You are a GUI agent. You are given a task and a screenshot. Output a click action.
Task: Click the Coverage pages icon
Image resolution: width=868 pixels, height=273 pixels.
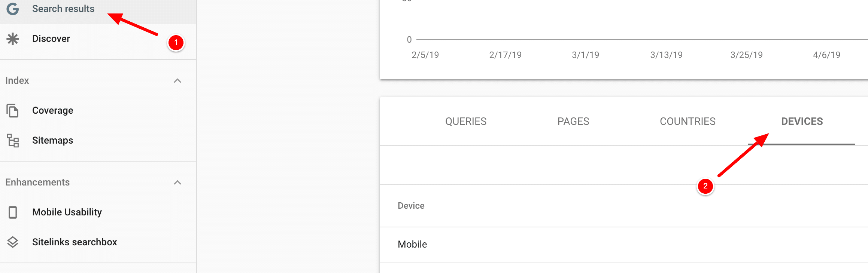(13, 110)
